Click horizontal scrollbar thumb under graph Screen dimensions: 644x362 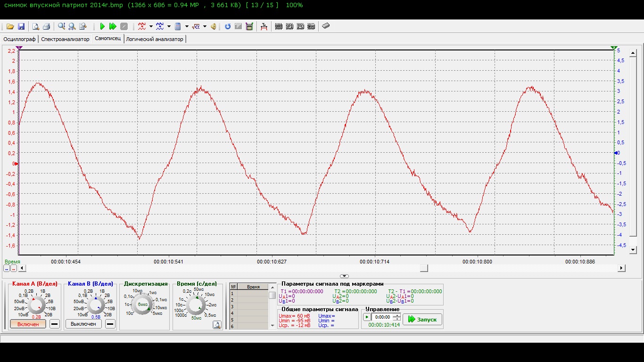click(424, 268)
